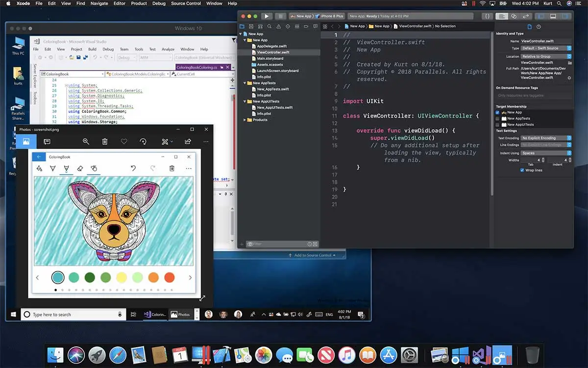Viewport: 588px width, 368px height.
Task: Uncheck the Wrap lines checkbox
Action: 522,170
